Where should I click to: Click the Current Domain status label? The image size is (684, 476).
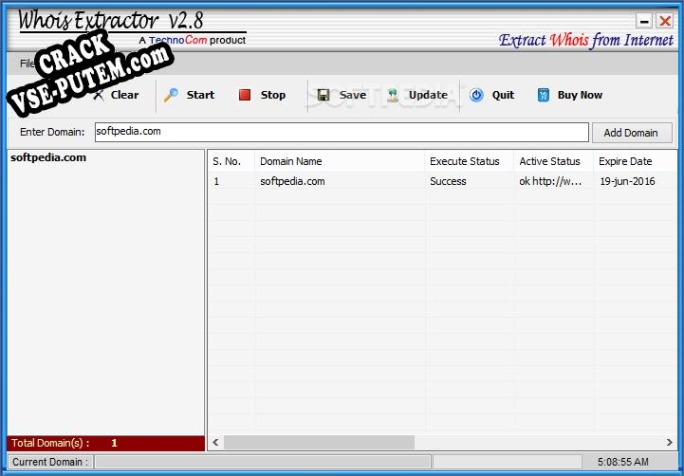pyautogui.click(x=50, y=462)
